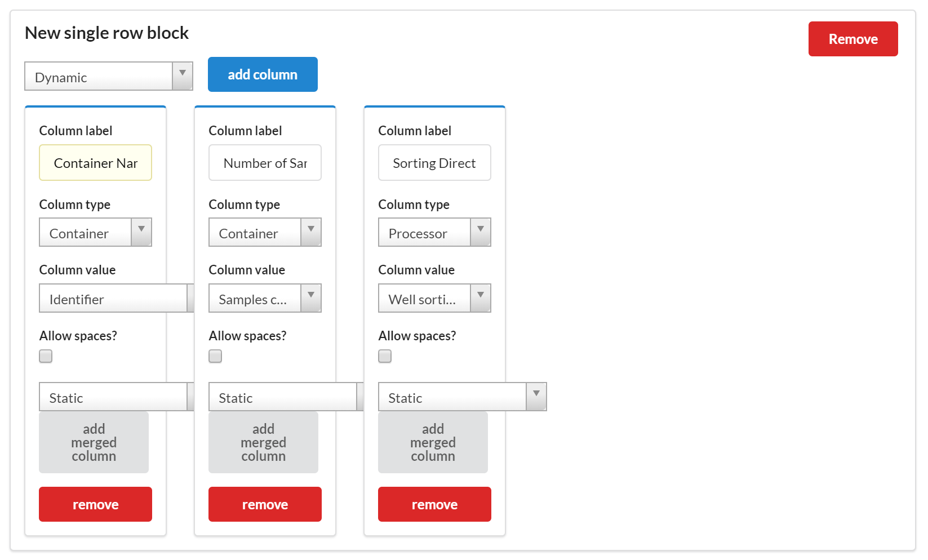Click the red Remove block button

point(852,39)
